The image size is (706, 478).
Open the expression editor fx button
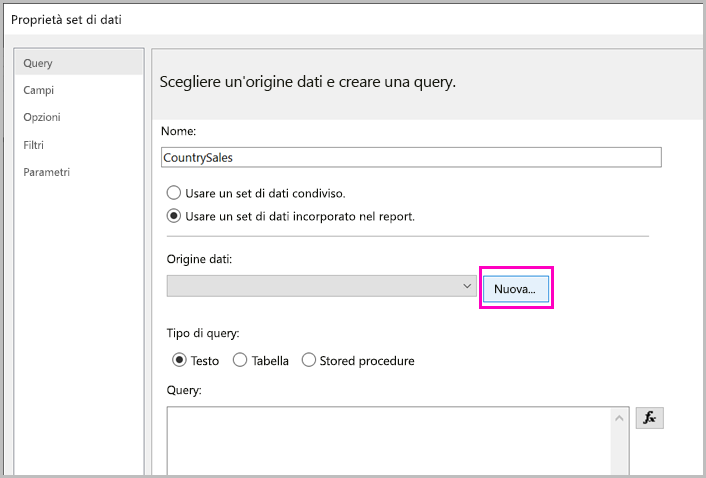(649, 418)
